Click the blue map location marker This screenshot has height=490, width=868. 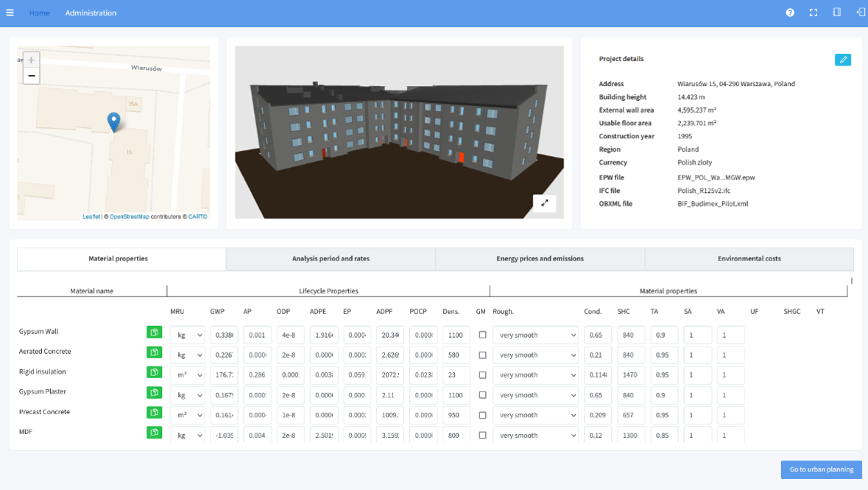[x=113, y=122]
